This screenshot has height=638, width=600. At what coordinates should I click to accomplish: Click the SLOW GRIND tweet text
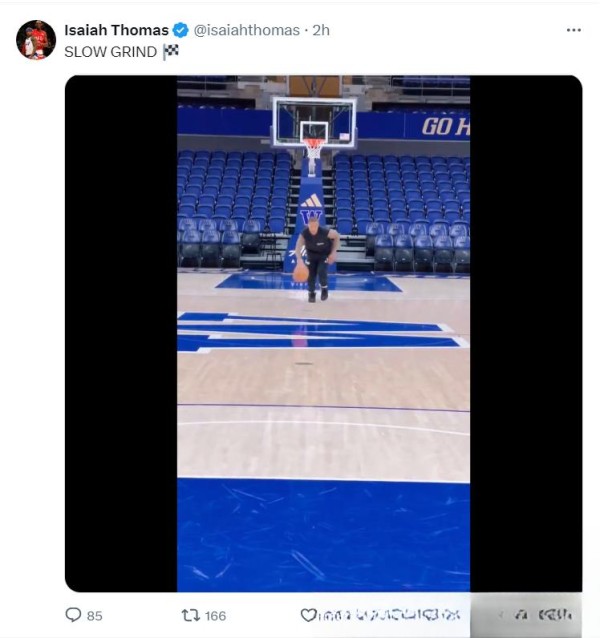coord(111,52)
